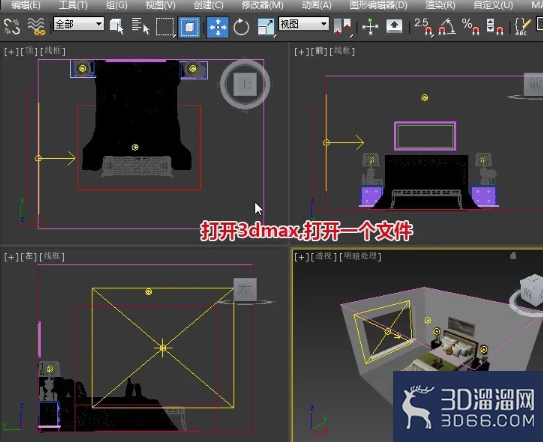The height and width of the screenshot is (442, 543).
Task: Open the [+] menu of the 前 viewport
Action: click(x=301, y=52)
